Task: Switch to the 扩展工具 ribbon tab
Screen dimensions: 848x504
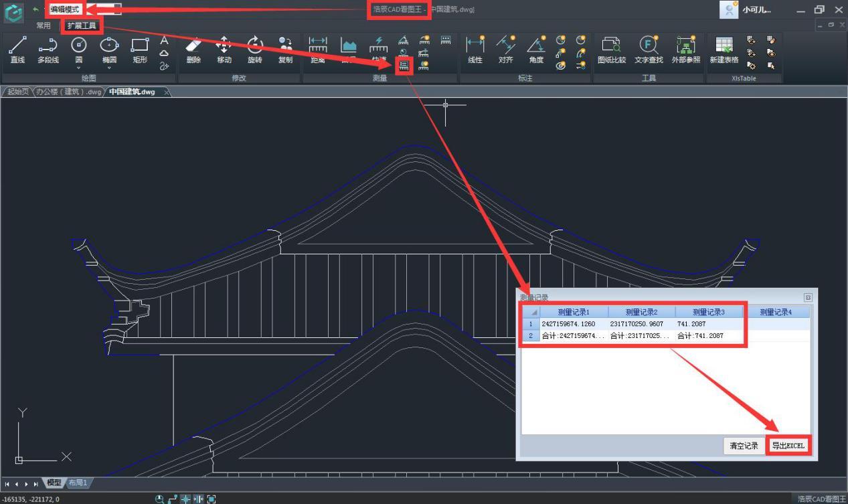Action: point(82,25)
